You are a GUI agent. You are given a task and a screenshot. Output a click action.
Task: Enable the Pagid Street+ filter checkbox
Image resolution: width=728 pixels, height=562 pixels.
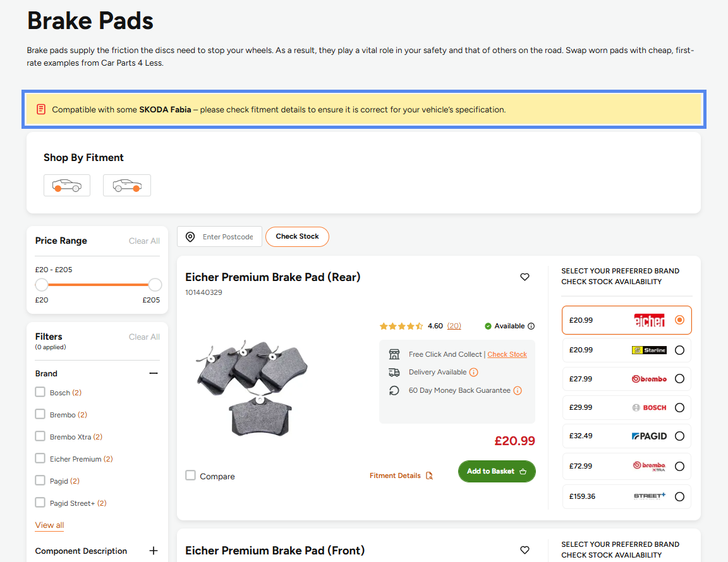pyautogui.click(x=40, y=503)
